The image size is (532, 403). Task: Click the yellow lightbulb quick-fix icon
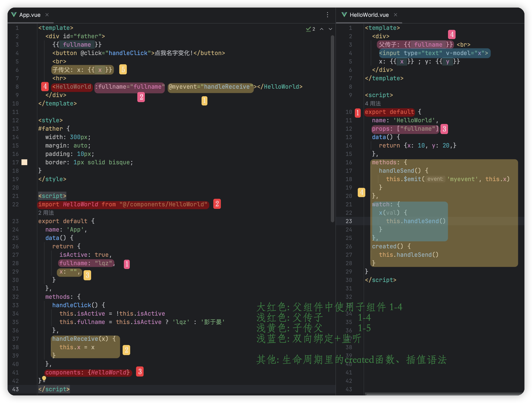coord(44,378)
